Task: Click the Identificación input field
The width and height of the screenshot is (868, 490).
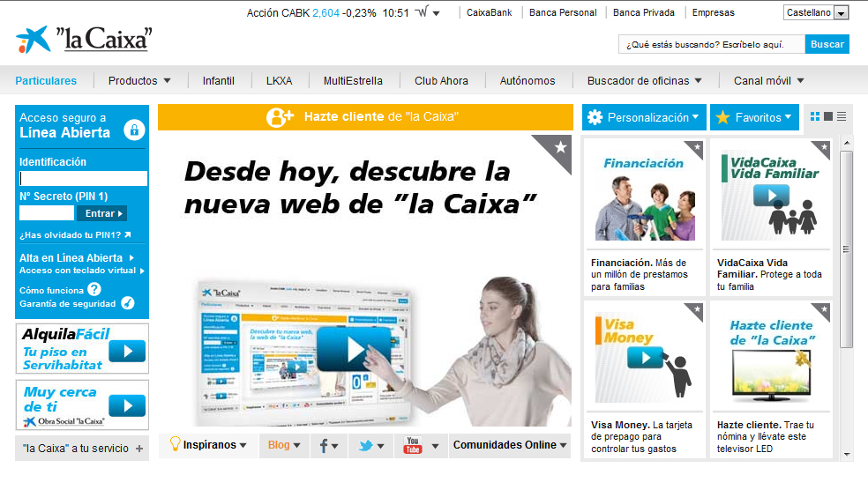Action: [83, 179]
